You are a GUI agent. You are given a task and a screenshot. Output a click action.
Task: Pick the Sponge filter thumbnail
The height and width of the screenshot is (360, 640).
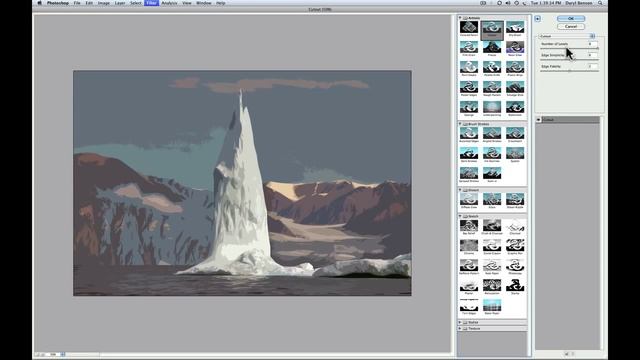(x=469, y=107)
